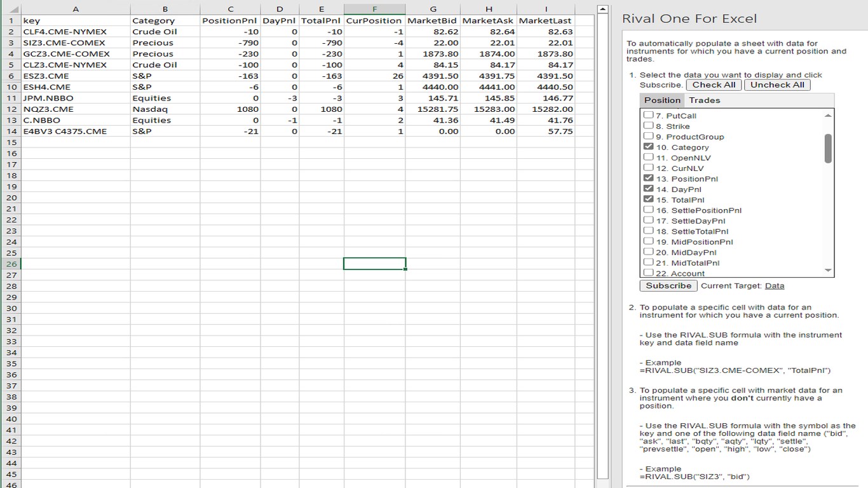Select the ESH4.CME cell
The image size is (868, 488).
click(x=76, y=87)
